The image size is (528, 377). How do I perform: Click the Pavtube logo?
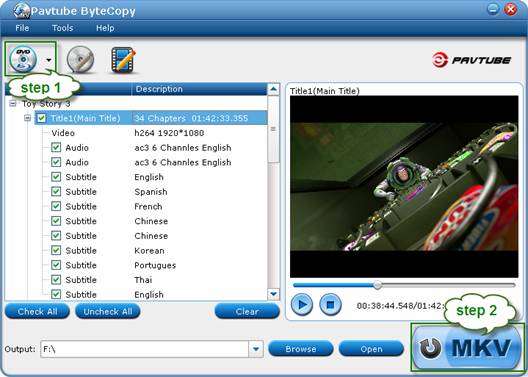tap(471, 60)
